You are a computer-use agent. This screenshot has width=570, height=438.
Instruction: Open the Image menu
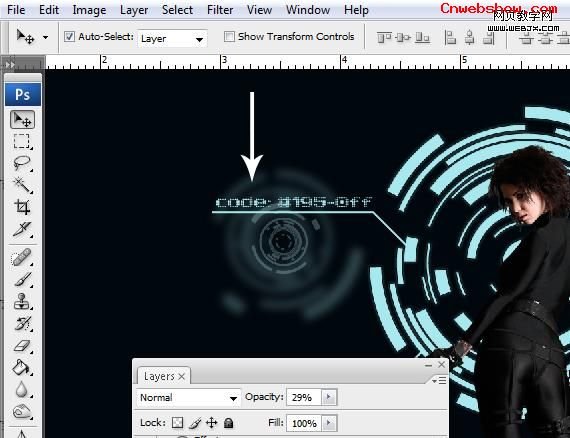[89, 10]
